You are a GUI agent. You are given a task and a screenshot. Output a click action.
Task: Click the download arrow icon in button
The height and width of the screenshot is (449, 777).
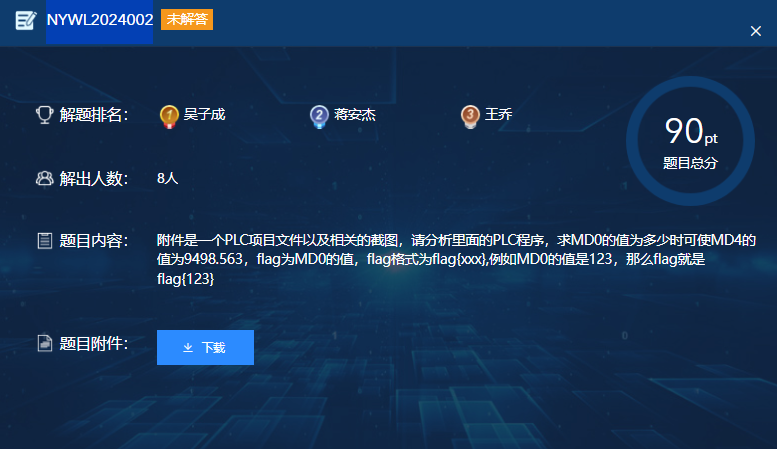click(x=187, y=348)
